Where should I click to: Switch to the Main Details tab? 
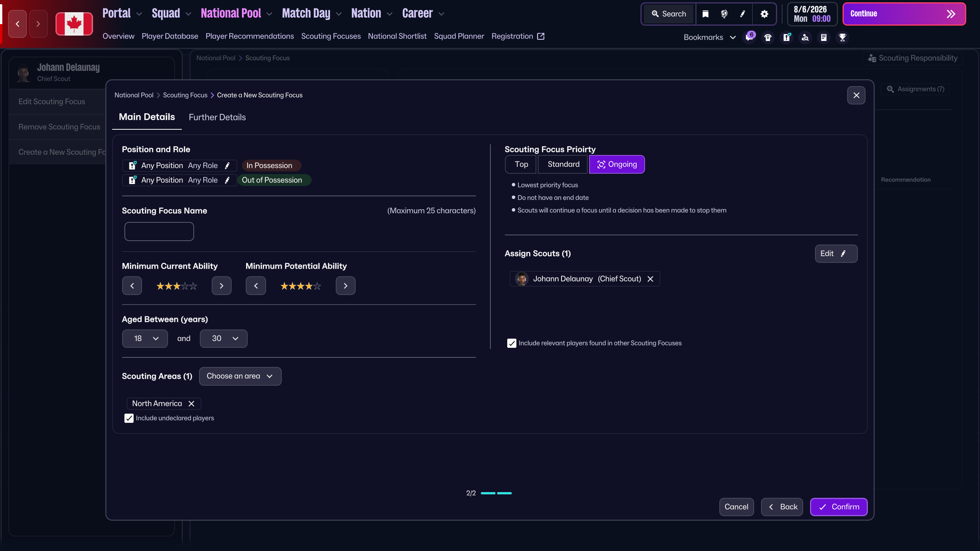147,117
